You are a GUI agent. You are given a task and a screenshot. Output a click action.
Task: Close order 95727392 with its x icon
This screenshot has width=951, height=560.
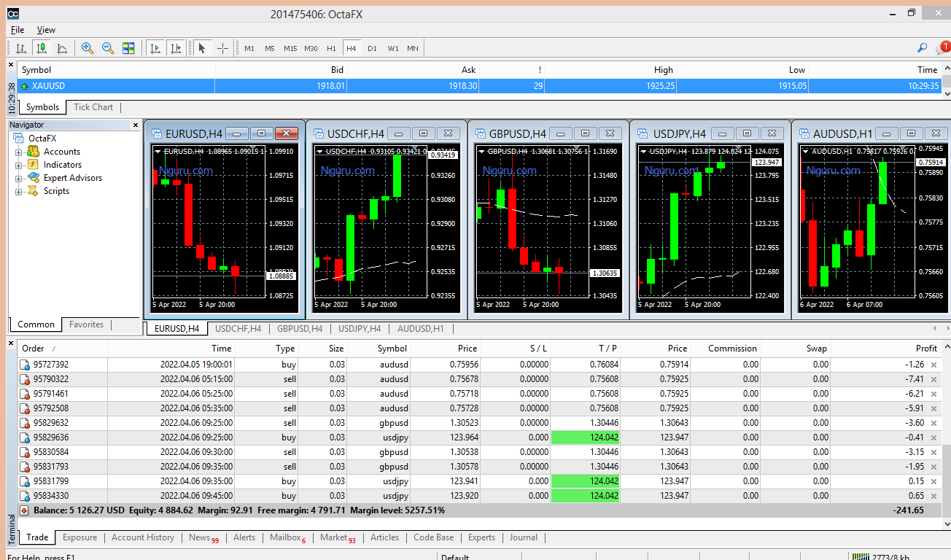tap(933, 365)
